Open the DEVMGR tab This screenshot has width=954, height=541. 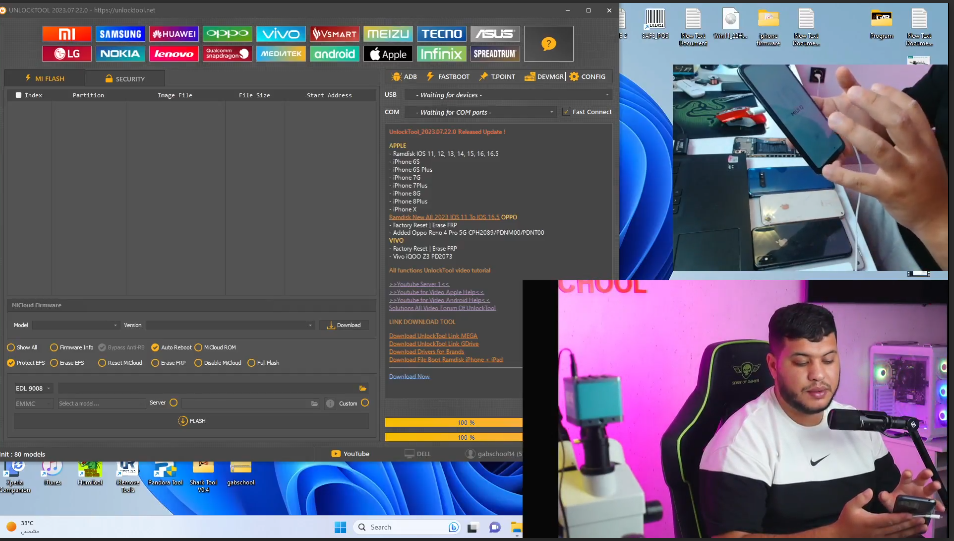click(544, 77)
